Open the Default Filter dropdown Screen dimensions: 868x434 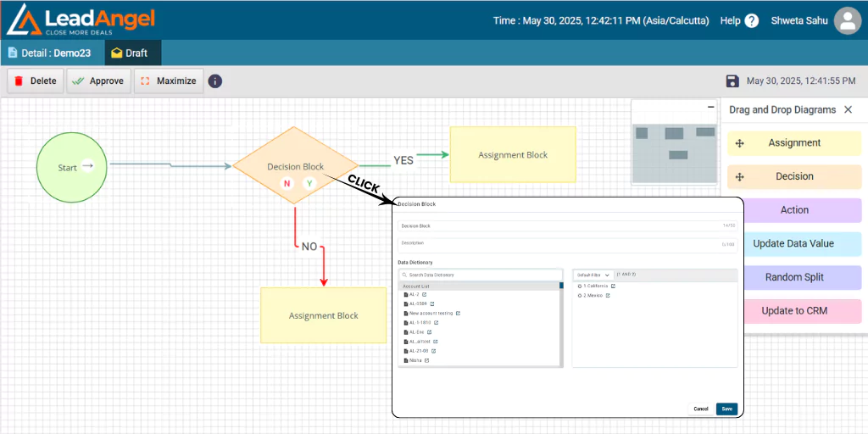(593, 275)
